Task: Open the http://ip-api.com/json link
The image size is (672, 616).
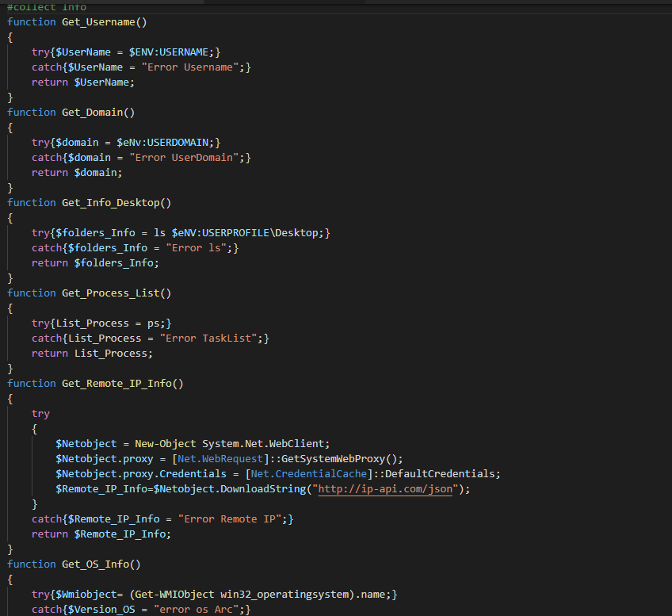Action: tap(385, 488)
